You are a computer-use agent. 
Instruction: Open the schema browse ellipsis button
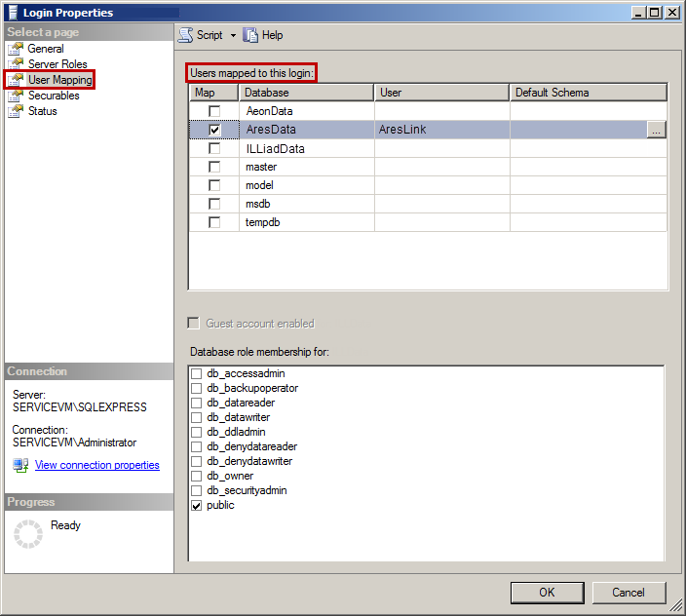click(x=657, y=130)
